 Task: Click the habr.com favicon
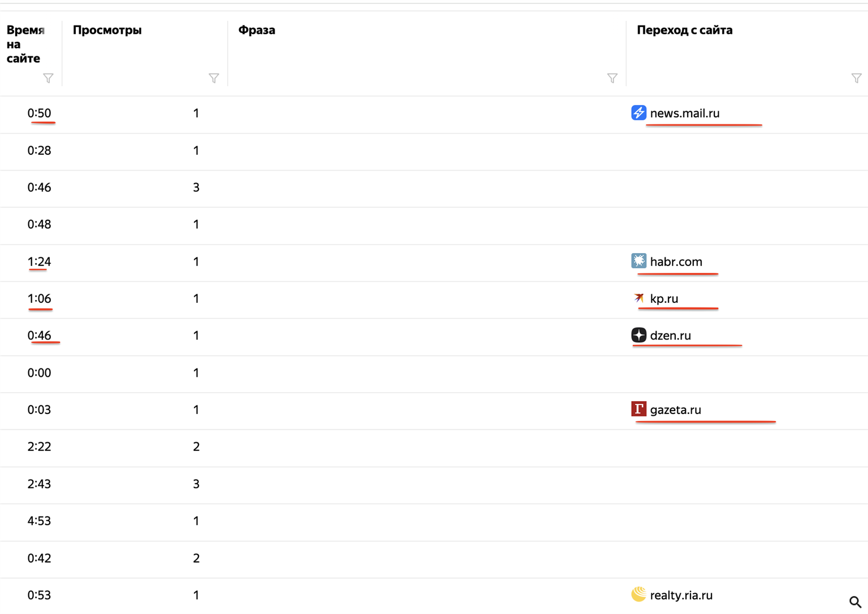click(x=639, y=261)
